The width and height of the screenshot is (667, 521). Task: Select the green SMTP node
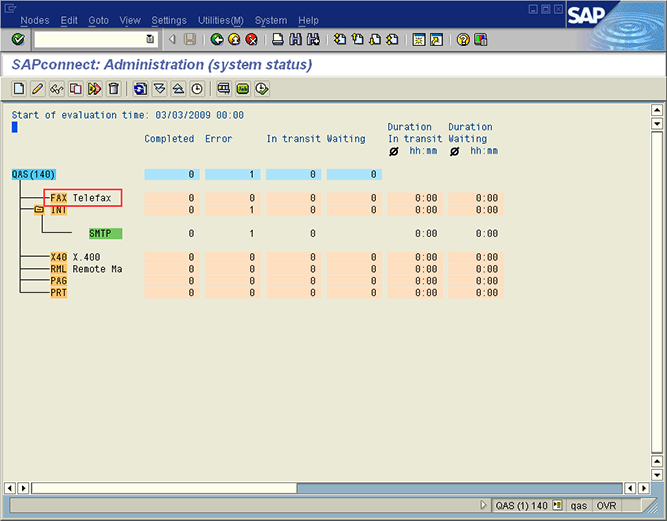coord(105,233)
